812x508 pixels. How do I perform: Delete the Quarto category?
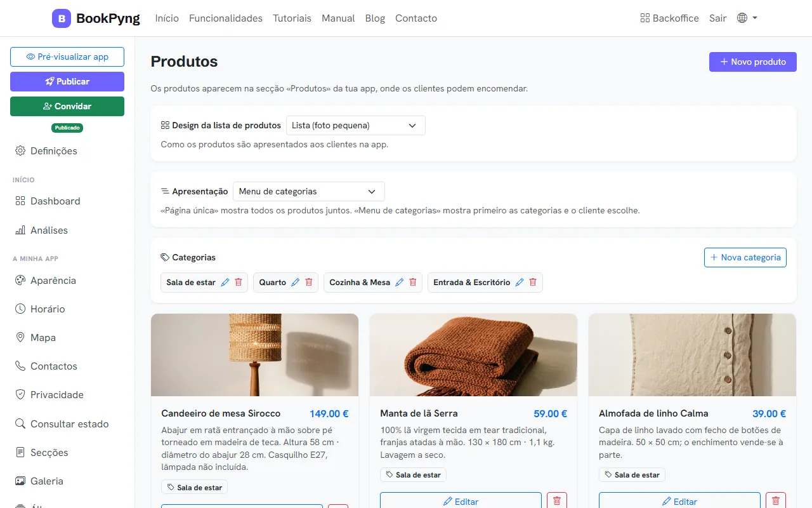309,283
